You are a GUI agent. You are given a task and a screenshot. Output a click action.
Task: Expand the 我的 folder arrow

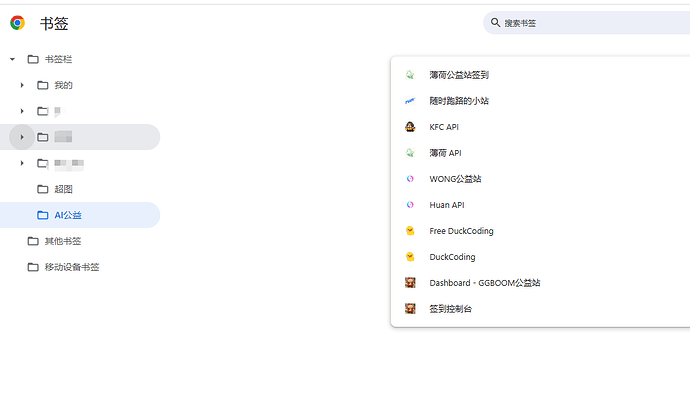click(x=22, y=85)
